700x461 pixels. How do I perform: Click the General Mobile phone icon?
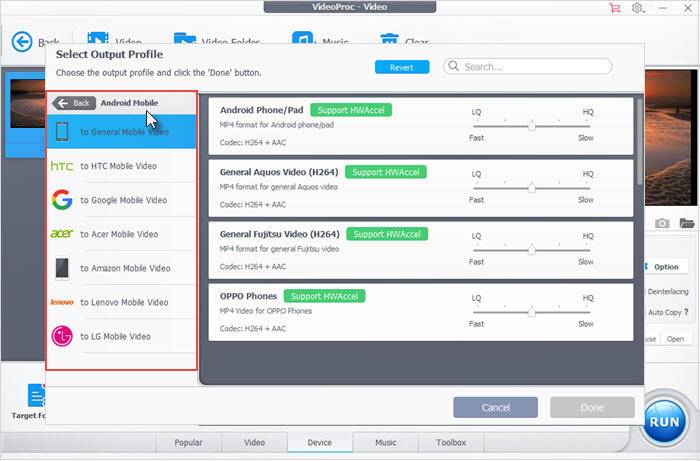coord(62,132)
